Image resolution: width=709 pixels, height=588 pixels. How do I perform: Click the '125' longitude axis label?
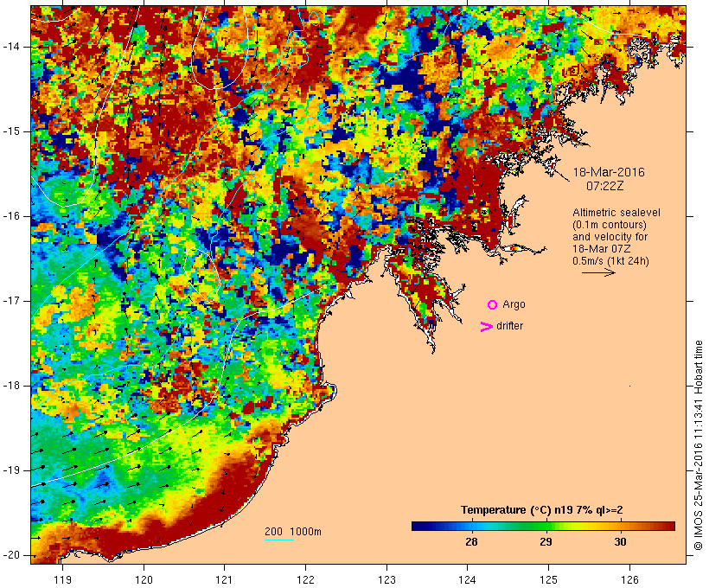[549, 579]
